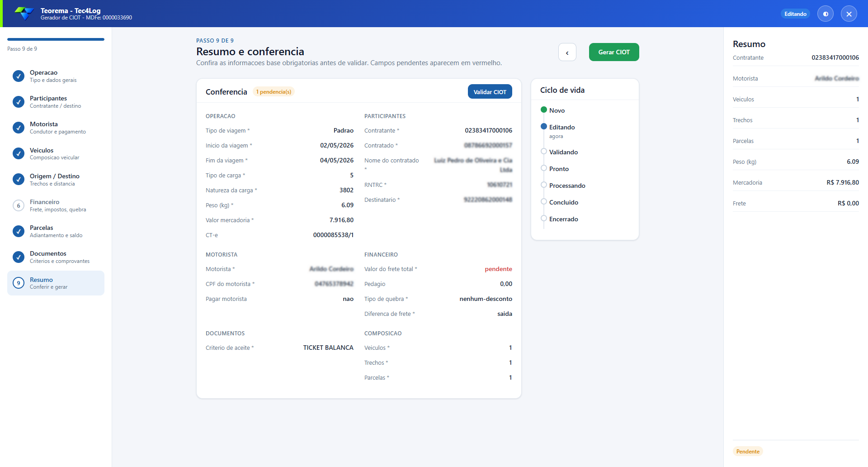Click the Novo lifecycle green dot
868x467 pixels.
coord(544,110)
